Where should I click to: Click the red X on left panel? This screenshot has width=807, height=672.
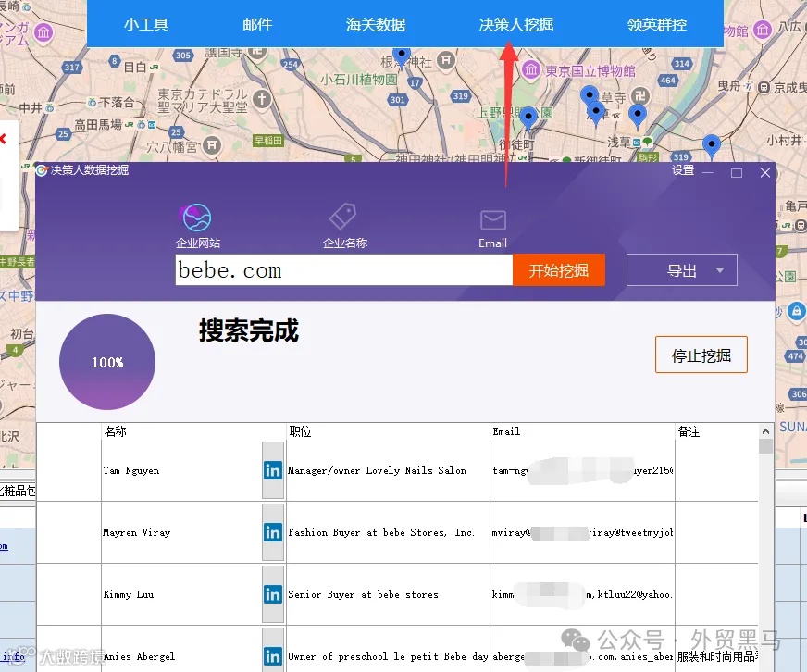click(x=3, y=138)
